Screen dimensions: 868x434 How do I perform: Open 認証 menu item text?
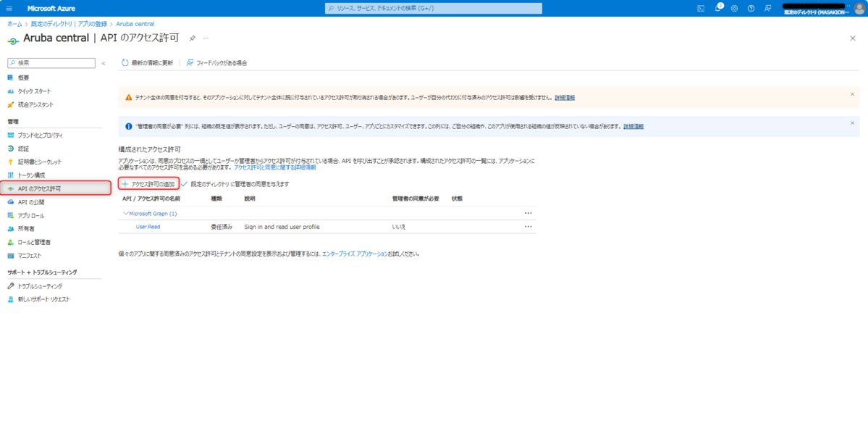coord(23,149)
